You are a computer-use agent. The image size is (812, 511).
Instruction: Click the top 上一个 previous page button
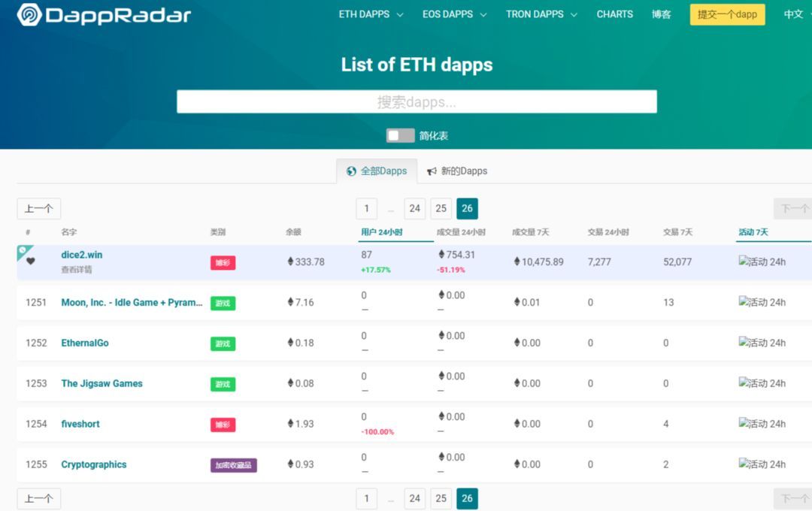pyautogui.click(x=39, y=209)
